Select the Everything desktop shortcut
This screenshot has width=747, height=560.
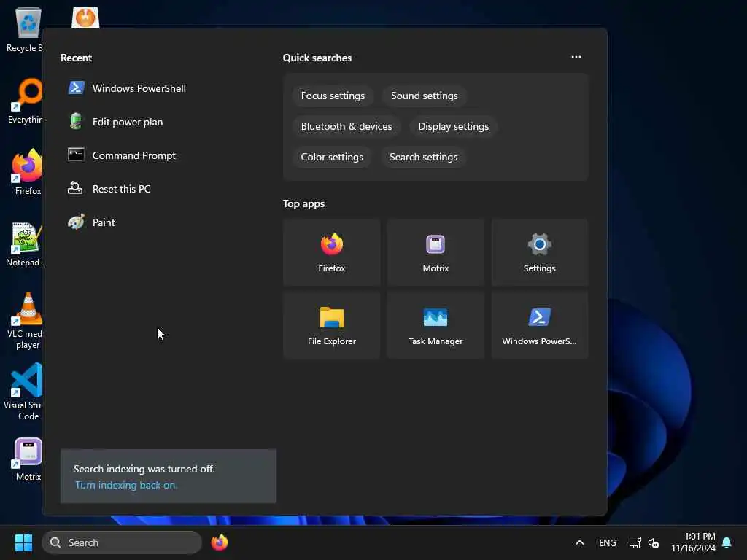coord(25,101)
